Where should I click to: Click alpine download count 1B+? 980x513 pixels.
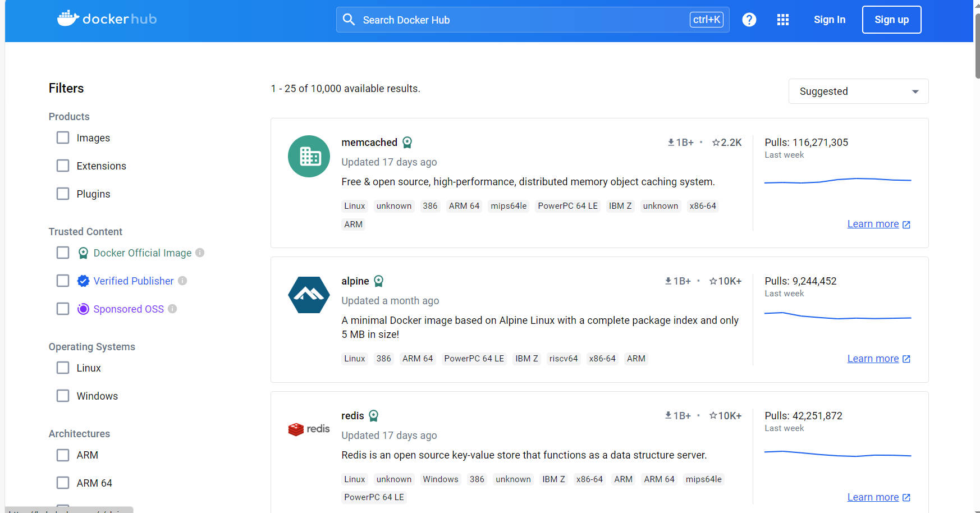coord(677,281)
